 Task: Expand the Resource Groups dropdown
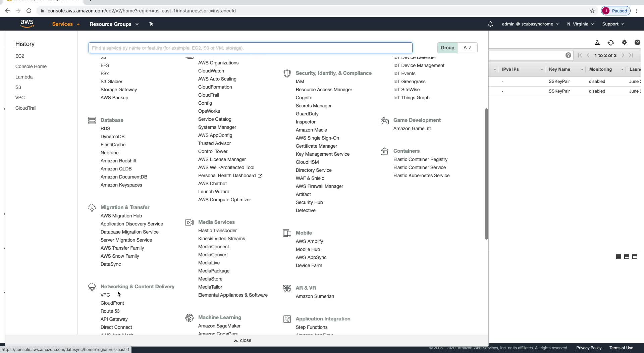(x=114, y=24)
